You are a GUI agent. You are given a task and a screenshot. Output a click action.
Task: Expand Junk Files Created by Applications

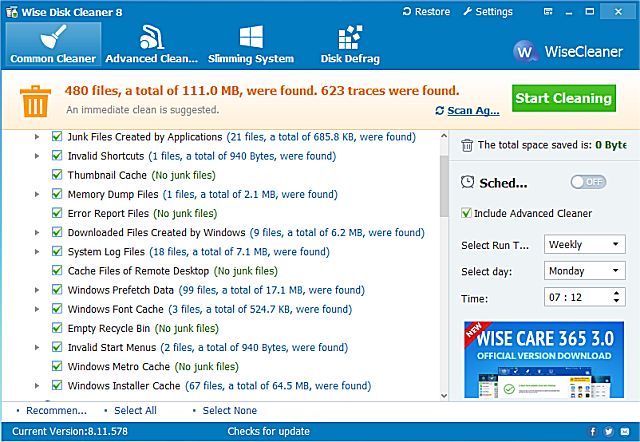37,137
